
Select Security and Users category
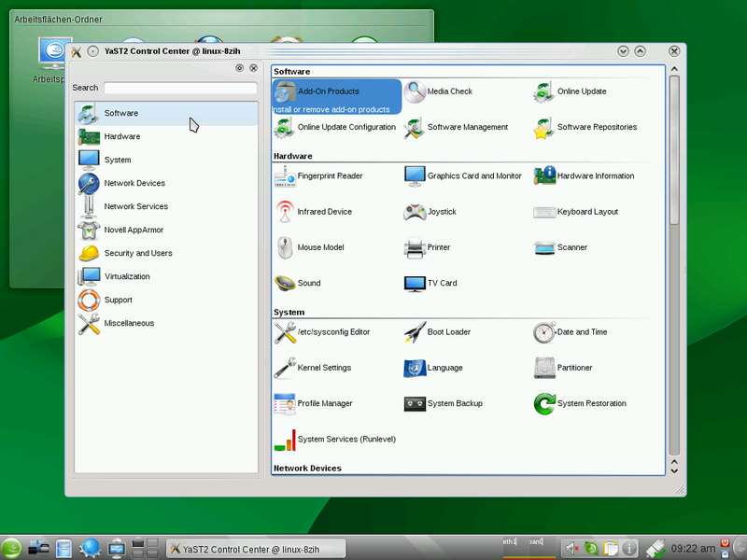click(x=166, y=253)
